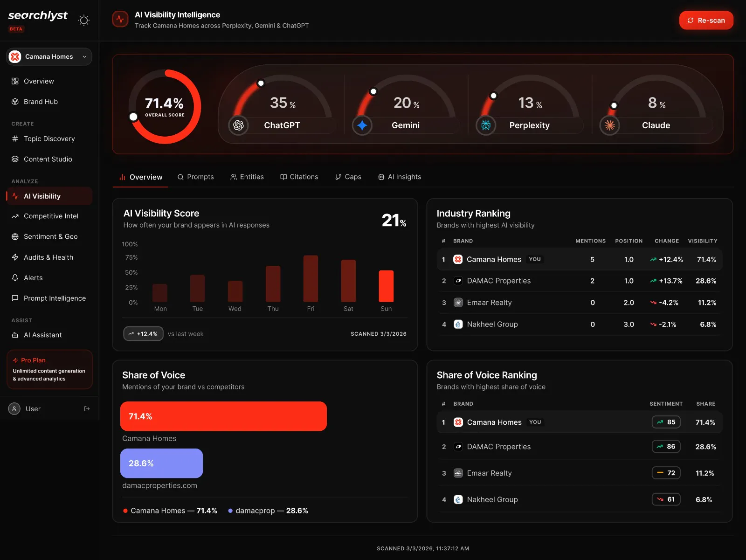This screenshot has width=746, height=560.
Task: Click DAMAC Properties logo in Industry Ranking
Action: 458,281
